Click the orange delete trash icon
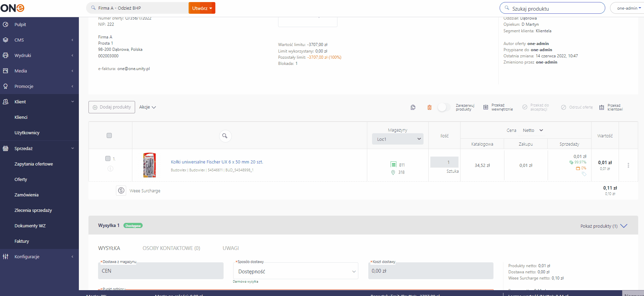Viewport: 644px width, 296px height. pyautogui.click(x=429, y=107)
